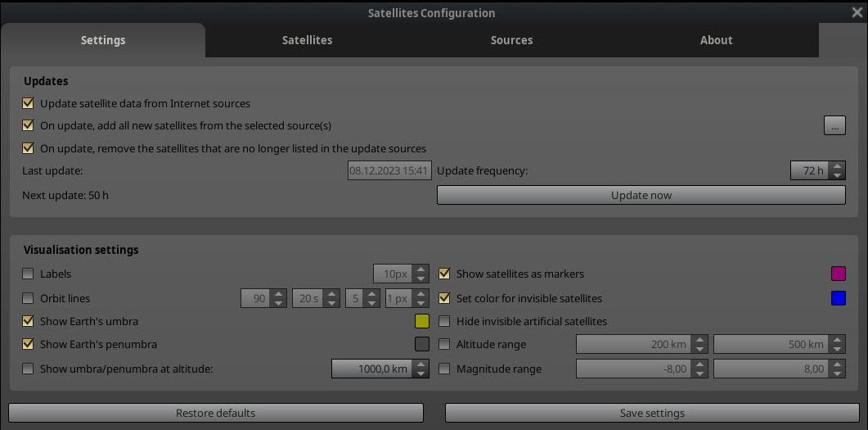Pick the blue invisible satellites color

click(838, 298)
